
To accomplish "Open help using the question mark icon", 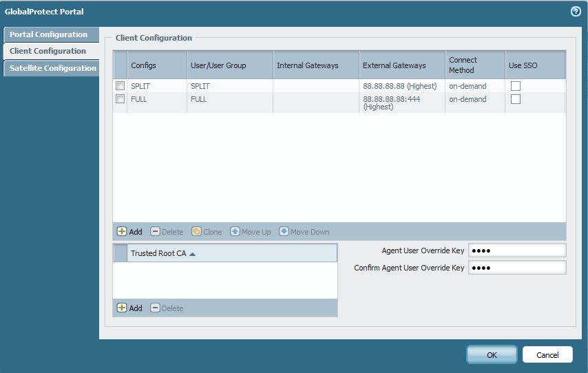I will (x=576, y=12).
